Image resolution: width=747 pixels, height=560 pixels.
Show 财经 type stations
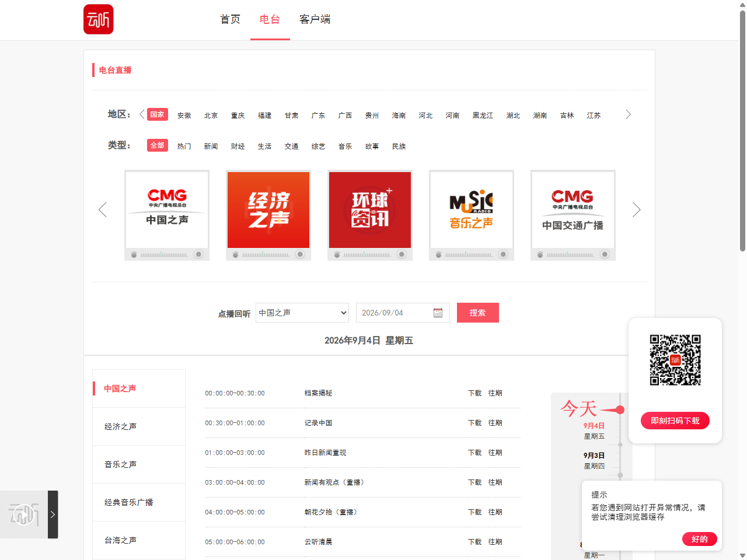point(238,146)
